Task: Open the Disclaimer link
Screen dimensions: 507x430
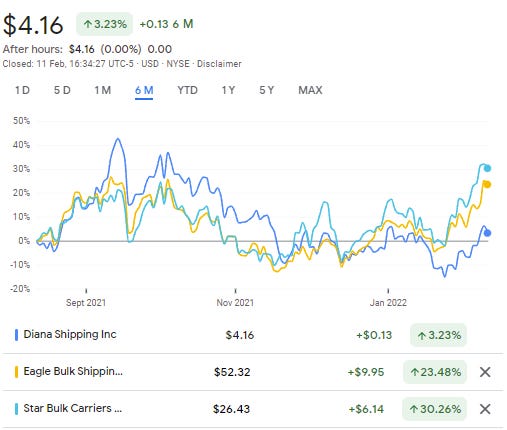Action: (x=219, y=64)
